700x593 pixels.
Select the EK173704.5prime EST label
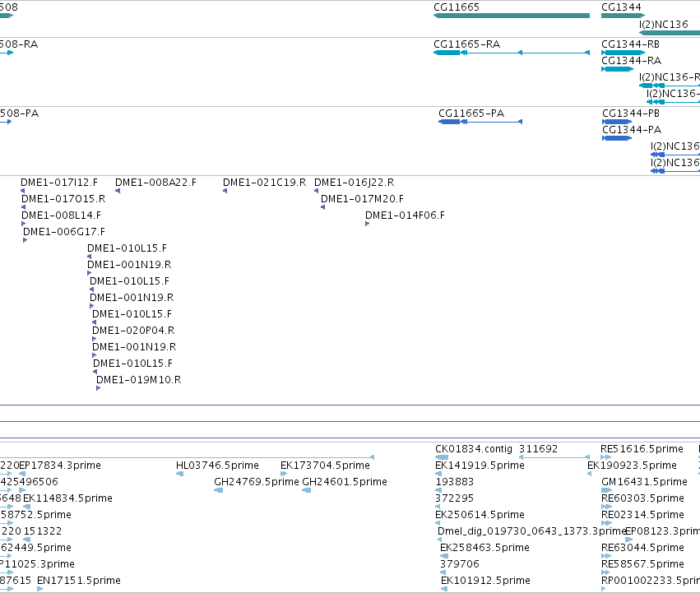[x=325, y=466]
